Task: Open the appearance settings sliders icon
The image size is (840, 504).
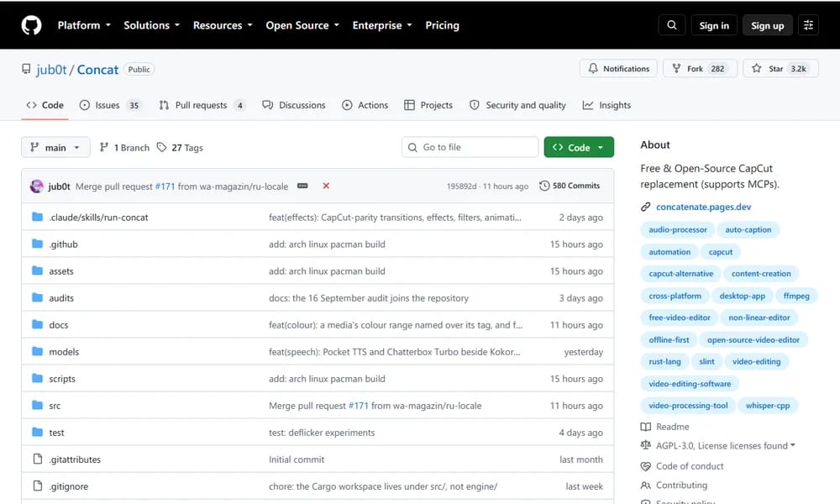Action: click(x=808, y=25)
